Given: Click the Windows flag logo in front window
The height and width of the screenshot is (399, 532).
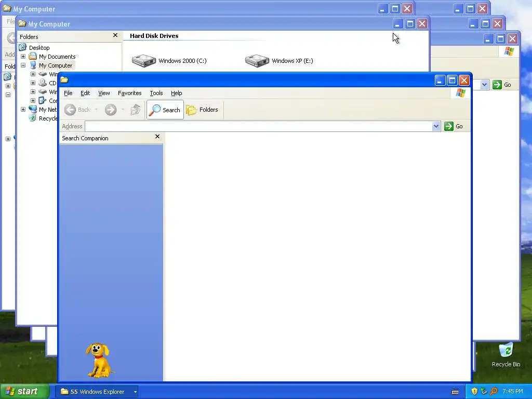Looking at the screenshot, I should [x=461, y=93].
